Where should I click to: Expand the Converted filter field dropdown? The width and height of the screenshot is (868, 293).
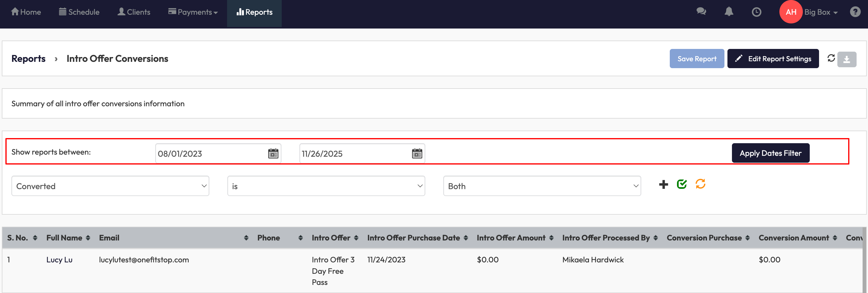pyautogui.click(x=110, y=186)
